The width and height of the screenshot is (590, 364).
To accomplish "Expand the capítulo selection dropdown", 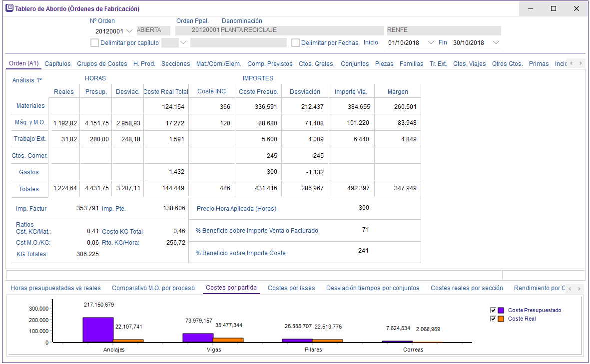I will [x=183, y=43].
